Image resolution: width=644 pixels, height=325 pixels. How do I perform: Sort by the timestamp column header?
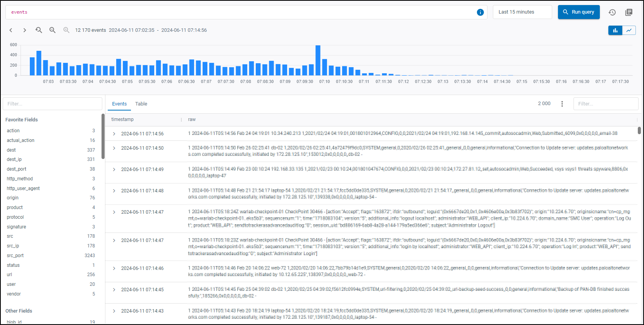[122, 119]
